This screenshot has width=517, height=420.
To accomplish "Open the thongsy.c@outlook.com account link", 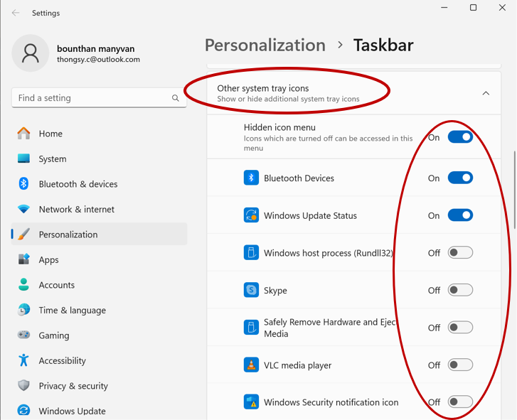I will coord(98,60).
